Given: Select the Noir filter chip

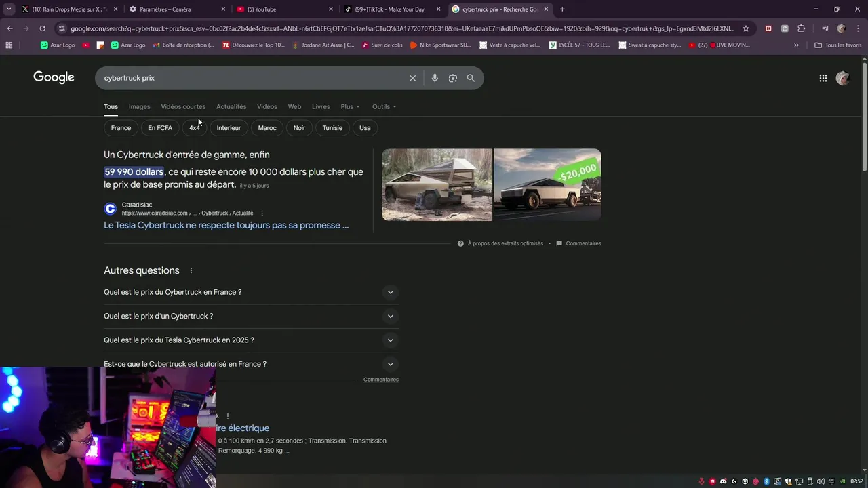Looking at the screenshot, I should (299, 128).
